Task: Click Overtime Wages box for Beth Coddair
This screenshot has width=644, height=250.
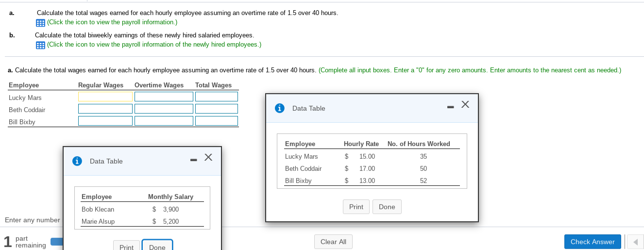Action: tap(164, 109)
